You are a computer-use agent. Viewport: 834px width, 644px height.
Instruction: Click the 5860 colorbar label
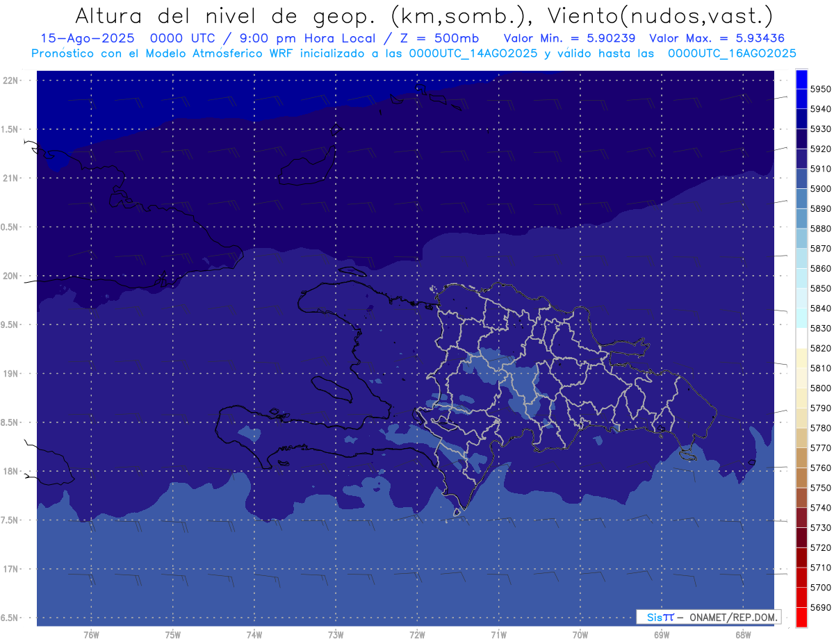click(x=820, y=268)
